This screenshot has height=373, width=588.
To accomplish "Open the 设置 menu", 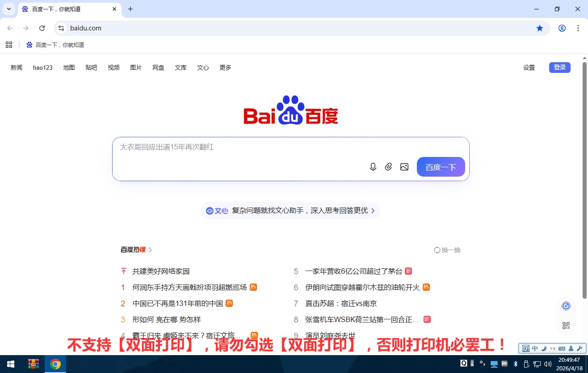I will (x=529, y=68).
